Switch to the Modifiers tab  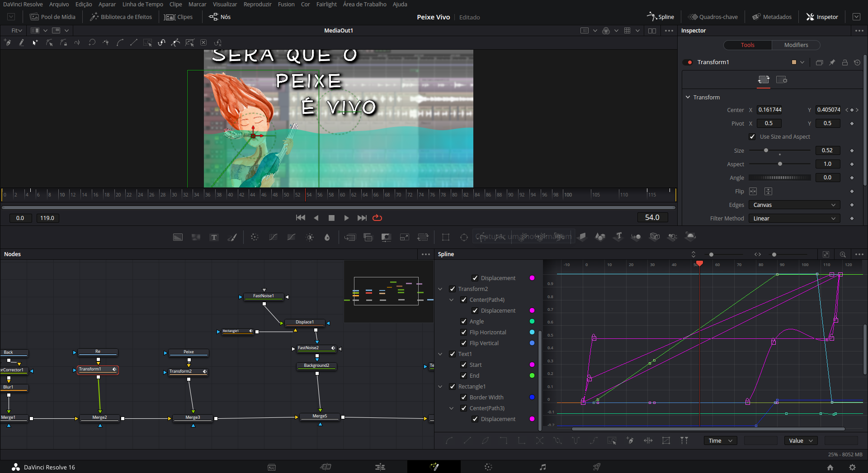(796, 45)
